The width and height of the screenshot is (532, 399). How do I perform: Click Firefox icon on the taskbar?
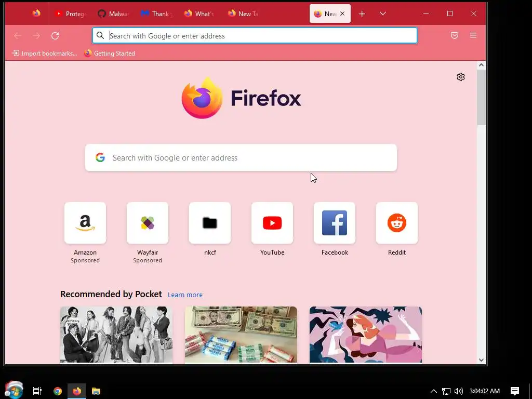tap(77, 391)
